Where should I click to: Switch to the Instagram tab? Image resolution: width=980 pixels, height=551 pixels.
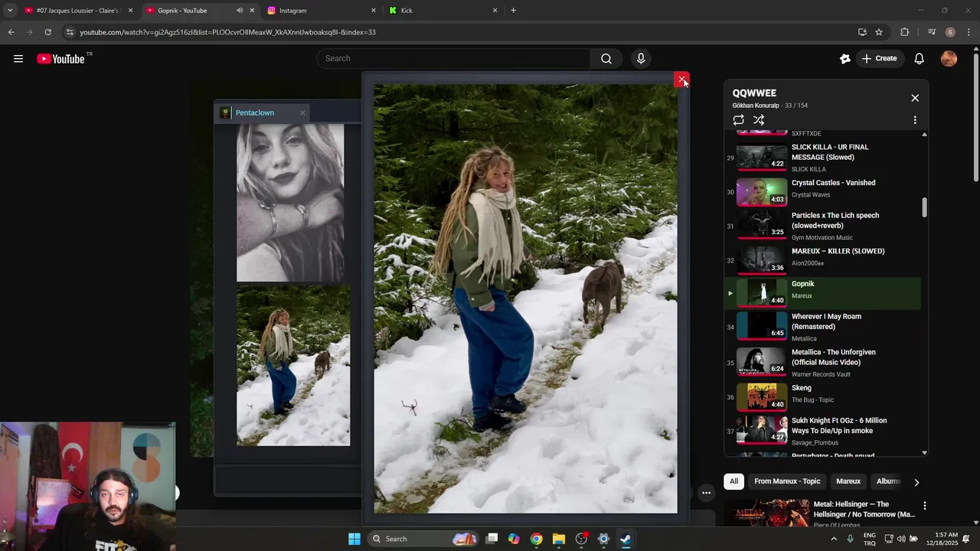[322, 11]
